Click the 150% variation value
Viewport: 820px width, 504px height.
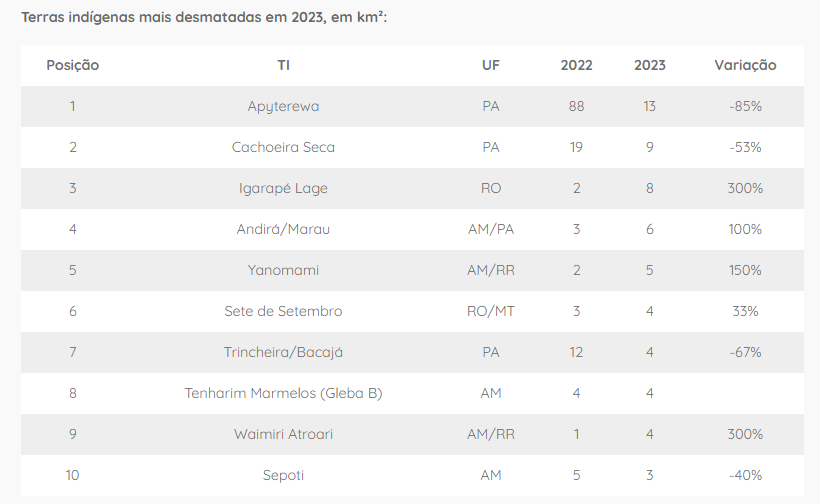pyautogui.click(x=745, y=270)
